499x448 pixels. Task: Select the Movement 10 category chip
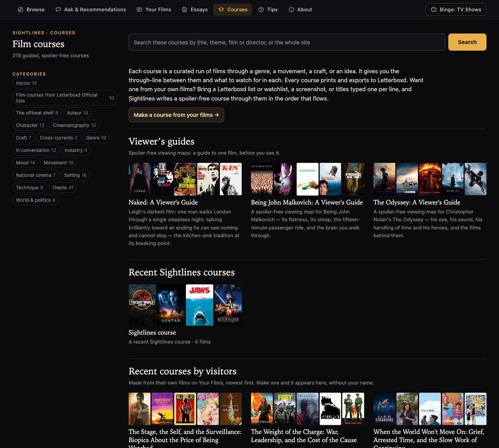coord(59,162)
